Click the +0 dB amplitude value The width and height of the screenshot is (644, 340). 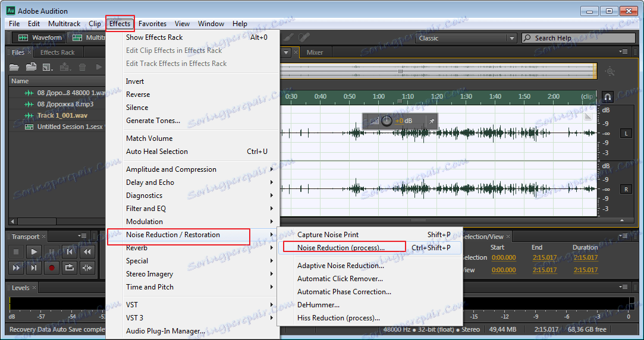403,121
